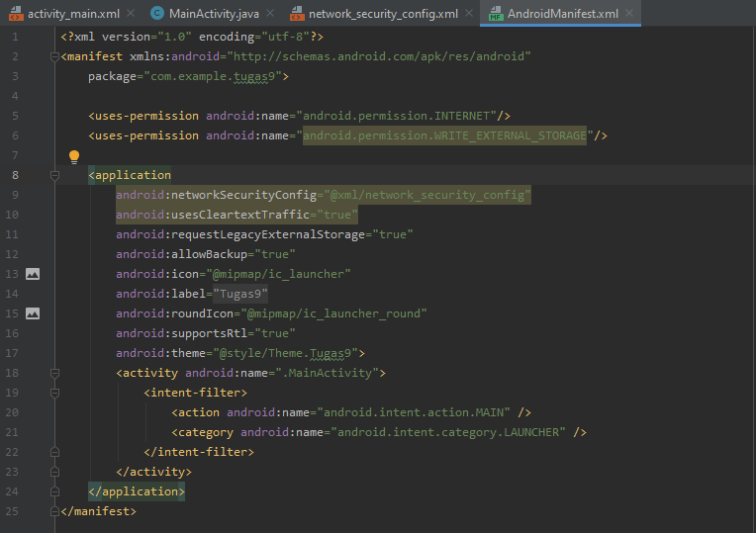
Task: Click the android.permission.INTERNET string
Action: (x=396, y=116)
